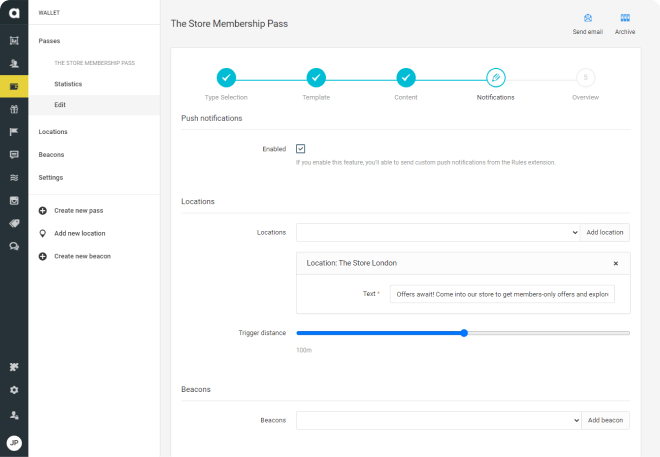Click the Send email icon
660x457 pixels.
point(587,19)
